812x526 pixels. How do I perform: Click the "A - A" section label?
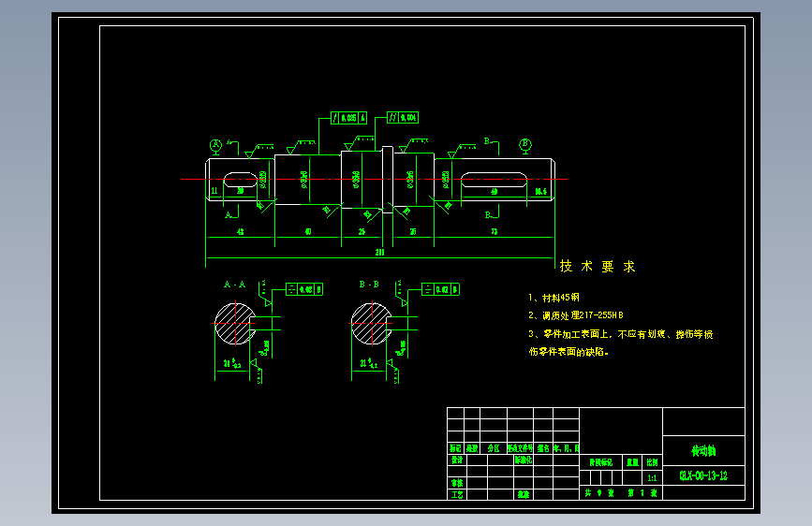point(234,285)
